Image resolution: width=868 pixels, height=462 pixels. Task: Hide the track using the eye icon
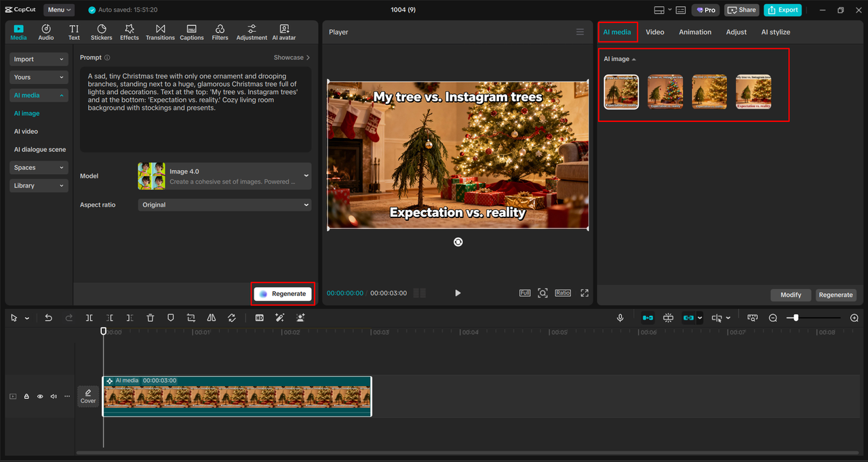pyautogui.click(x=39, y=396)
